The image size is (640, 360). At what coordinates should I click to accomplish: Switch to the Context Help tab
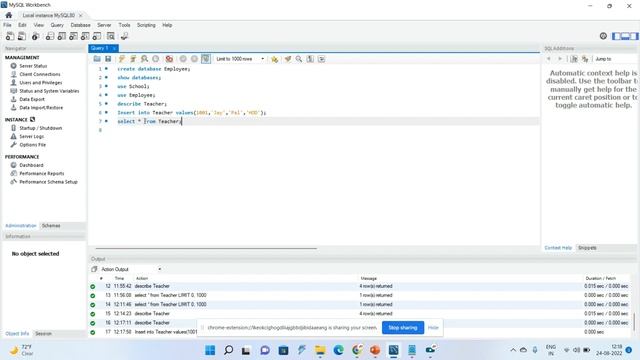tap(558, 248)
